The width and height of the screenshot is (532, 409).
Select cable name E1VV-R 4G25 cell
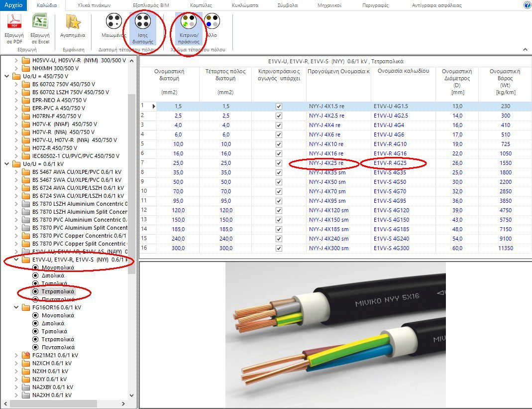click(x=391, y=163)
